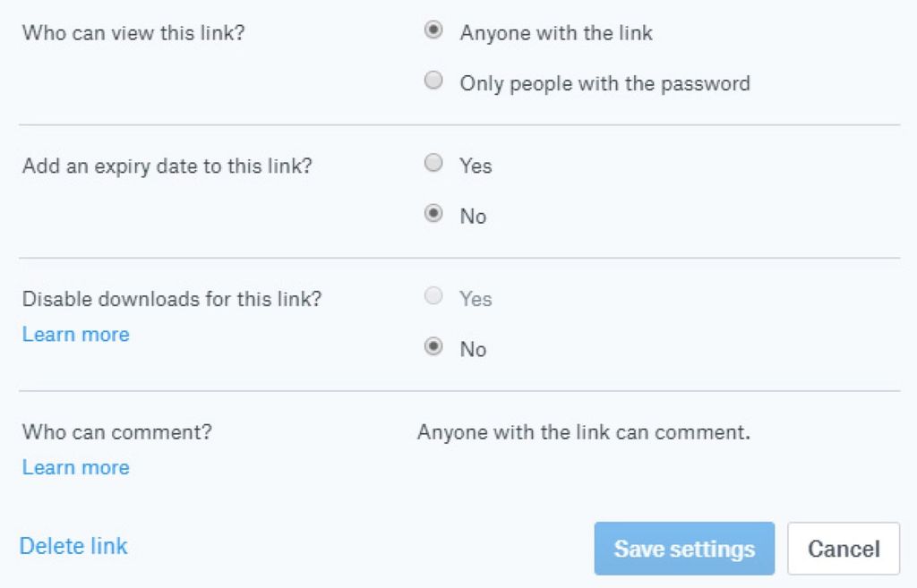The height and width of the screenshot is (588, 917).
Task: Click the "Anyone with the link" option text
Action: (x=556, y=33)
